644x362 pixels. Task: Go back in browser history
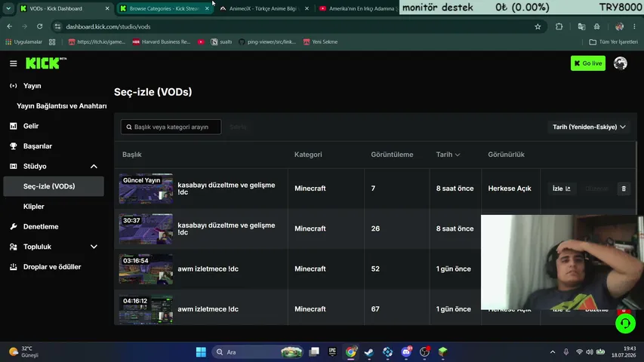[x=10, y=26]
